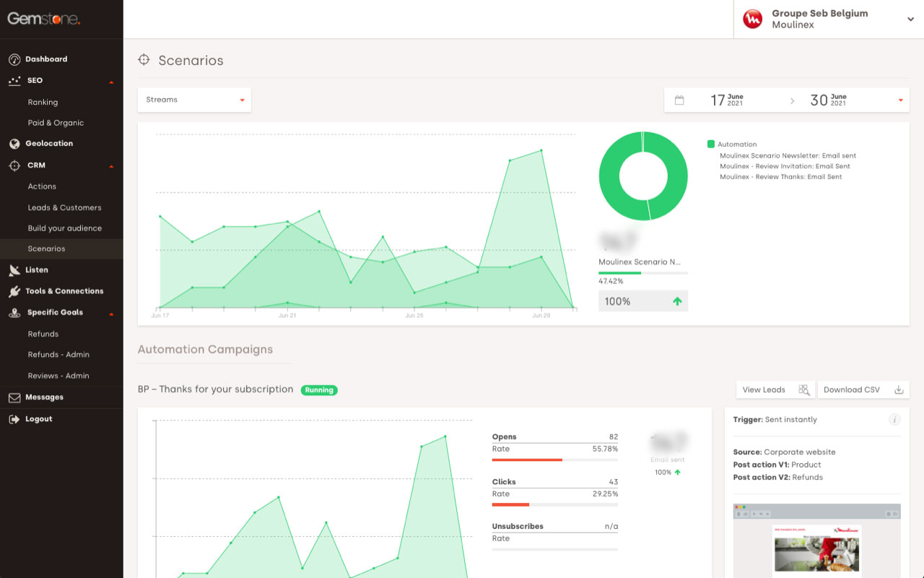Click the Tools & Connections plug icon

tap(14, 291)
